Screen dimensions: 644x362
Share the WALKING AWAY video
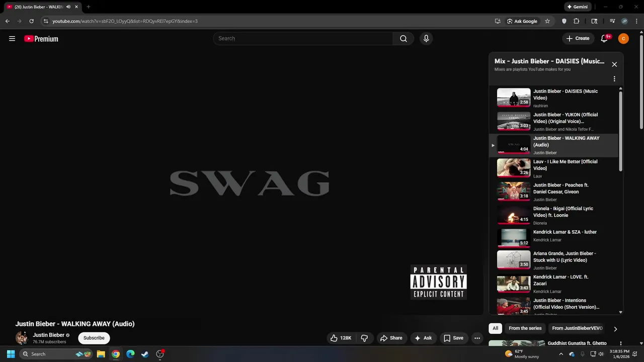391,338
